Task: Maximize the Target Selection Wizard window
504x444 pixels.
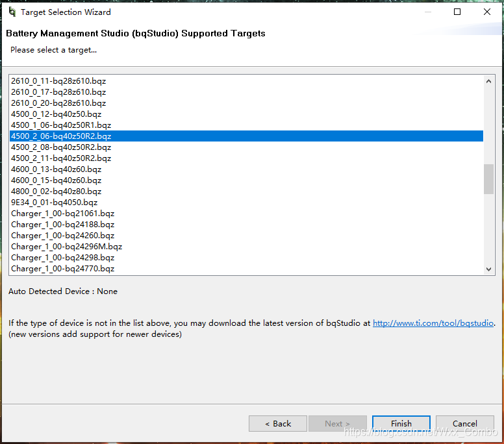Action: (457, 12)
